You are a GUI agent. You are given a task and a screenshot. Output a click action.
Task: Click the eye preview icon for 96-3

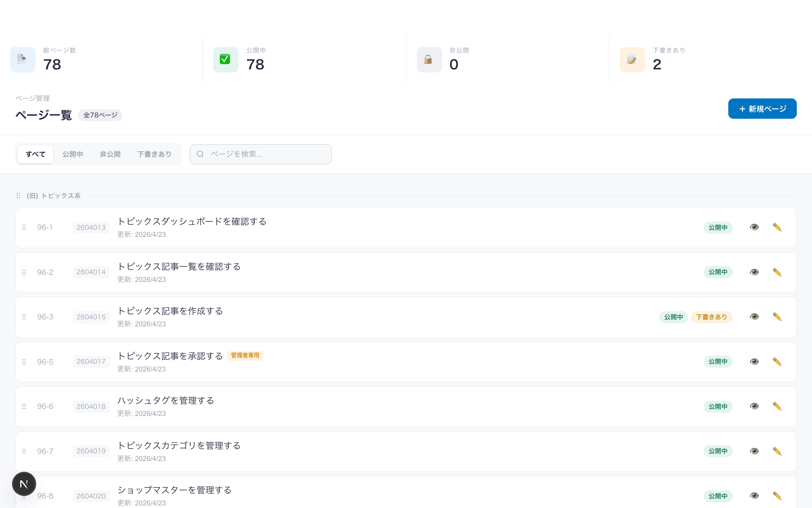point(754,317)
